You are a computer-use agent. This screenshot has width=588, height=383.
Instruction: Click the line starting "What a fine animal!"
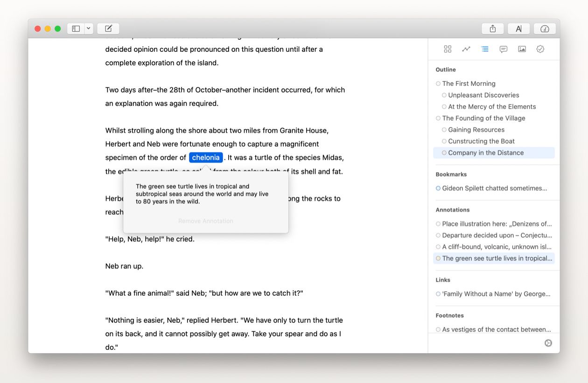pos(204,293)
